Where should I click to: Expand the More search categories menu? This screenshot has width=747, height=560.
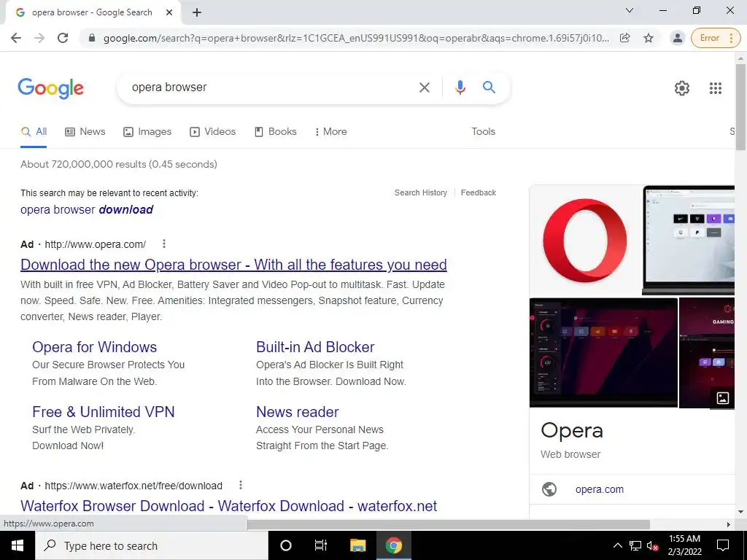pyautogui.click(x=330, y=132)
